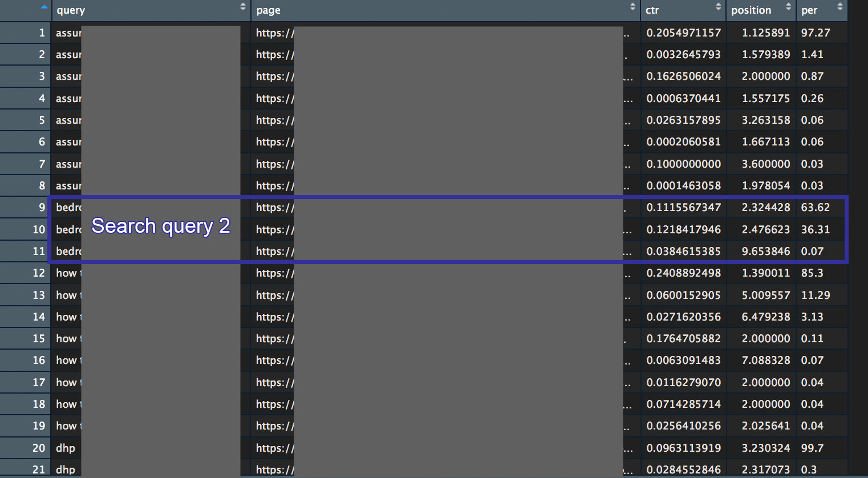Select the page column header label
This screenshot has width=868, height=478.
[x=268, y=10]
